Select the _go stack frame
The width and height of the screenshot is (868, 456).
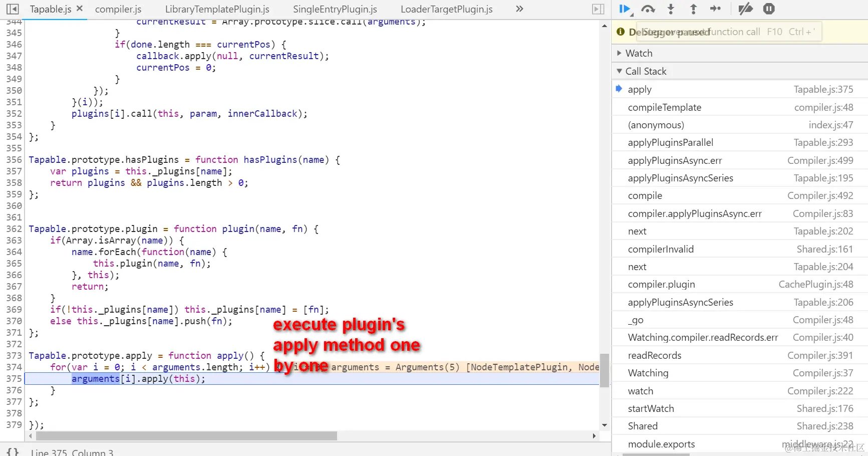pos(739,320)
